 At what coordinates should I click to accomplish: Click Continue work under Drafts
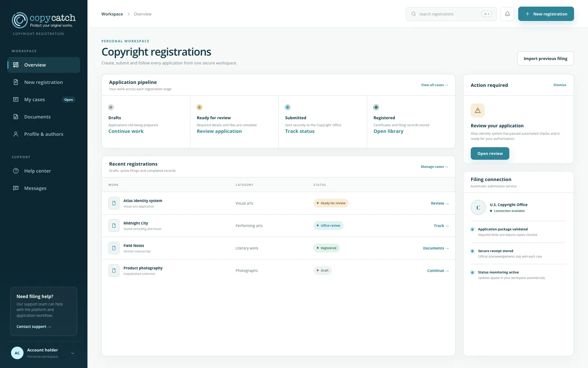tap(126, 131)
